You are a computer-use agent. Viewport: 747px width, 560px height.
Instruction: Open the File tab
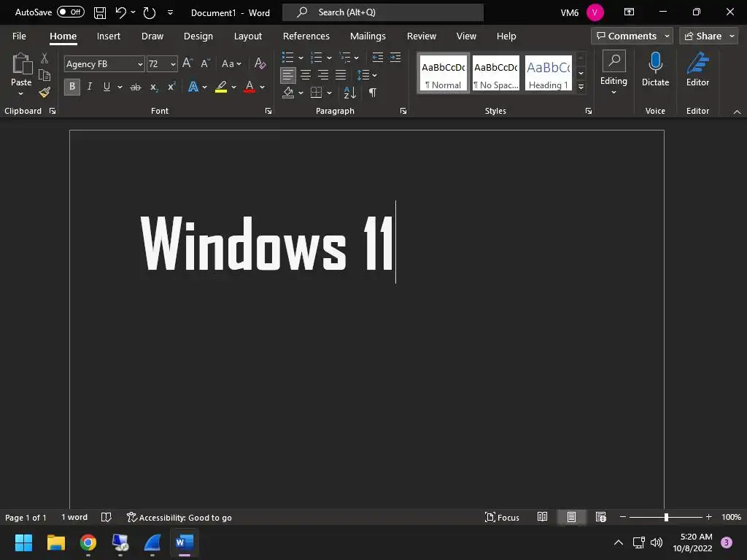(x=19, y=36)
